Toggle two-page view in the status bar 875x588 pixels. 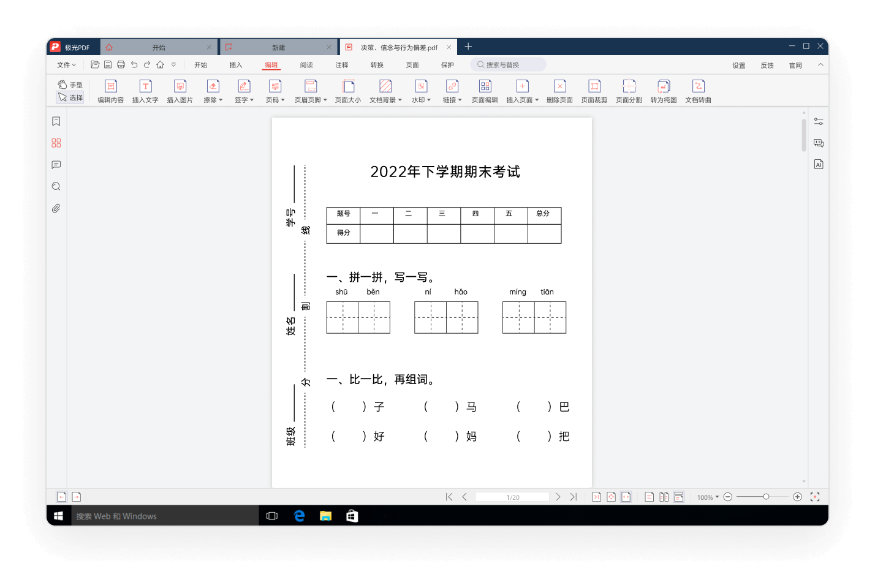[x=664, y=496]
